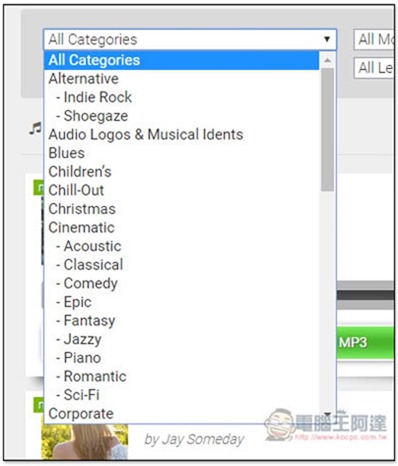Select Shoegaze in the list

tap(182, 116)
